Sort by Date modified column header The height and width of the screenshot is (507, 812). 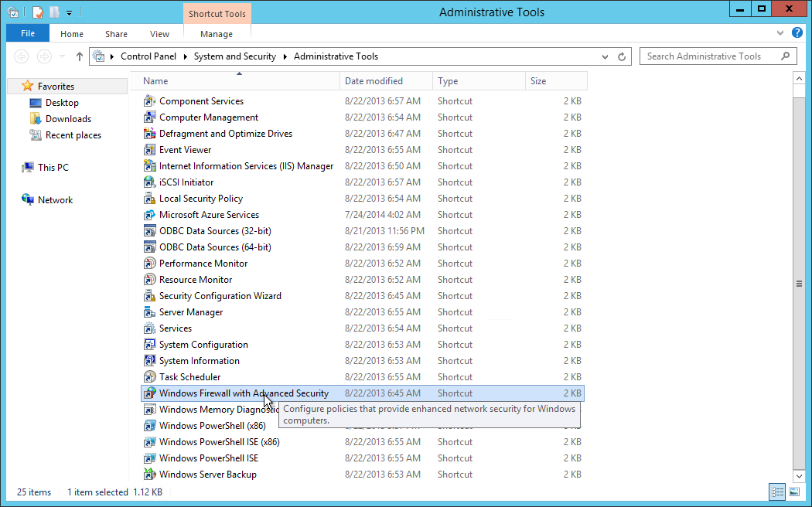point(387,81)
